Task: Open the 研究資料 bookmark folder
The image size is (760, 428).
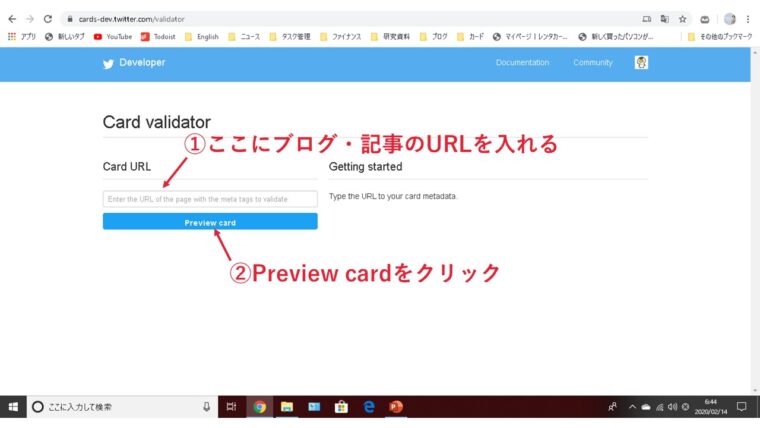Action: 390,36
